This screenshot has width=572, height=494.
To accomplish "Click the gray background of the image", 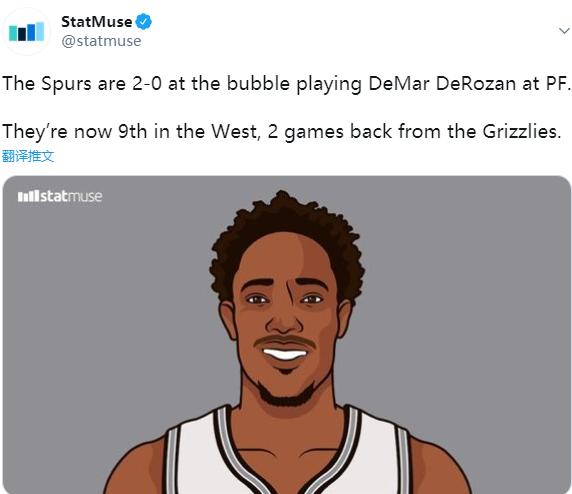I will 474,292.
